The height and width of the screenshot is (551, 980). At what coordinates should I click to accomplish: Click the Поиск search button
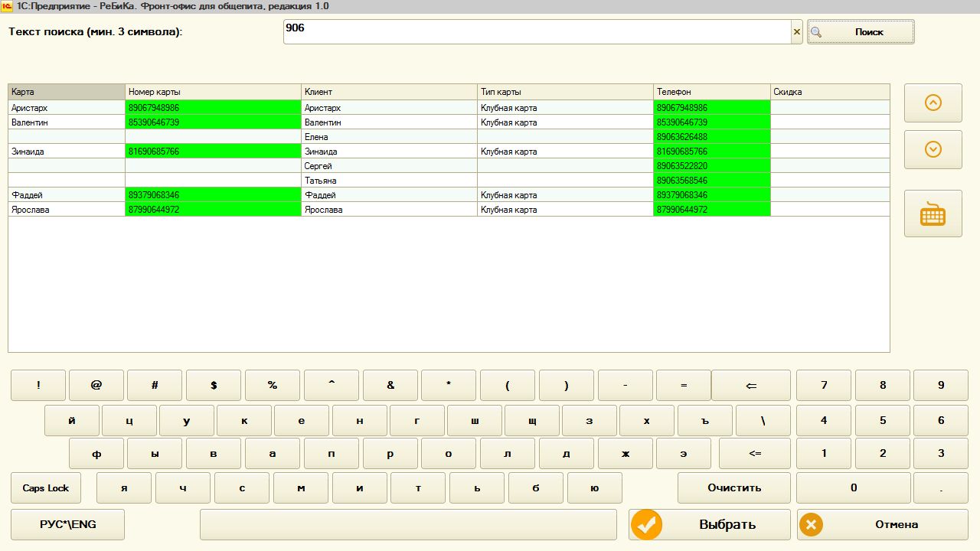[x=861, y=31]
